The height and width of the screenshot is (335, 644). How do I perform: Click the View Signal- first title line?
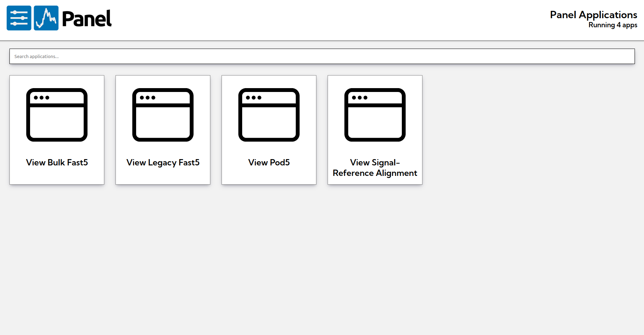(x=375, y=163)
